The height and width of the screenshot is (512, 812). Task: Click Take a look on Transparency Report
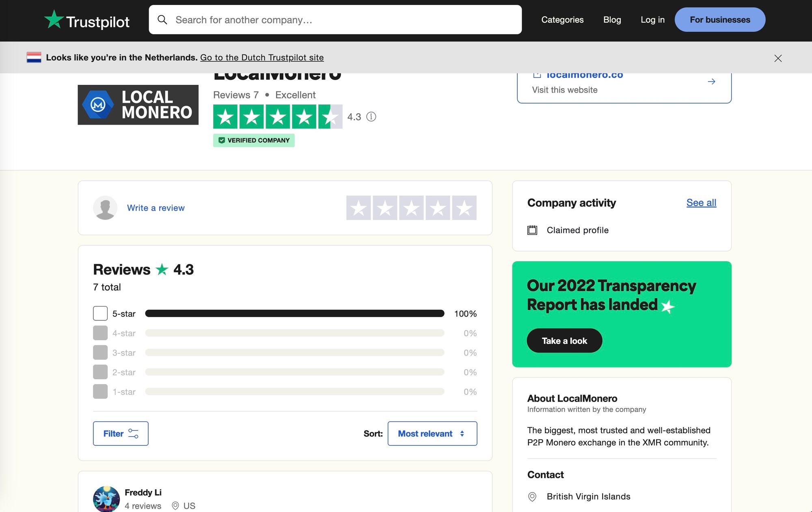pos(564,341)
